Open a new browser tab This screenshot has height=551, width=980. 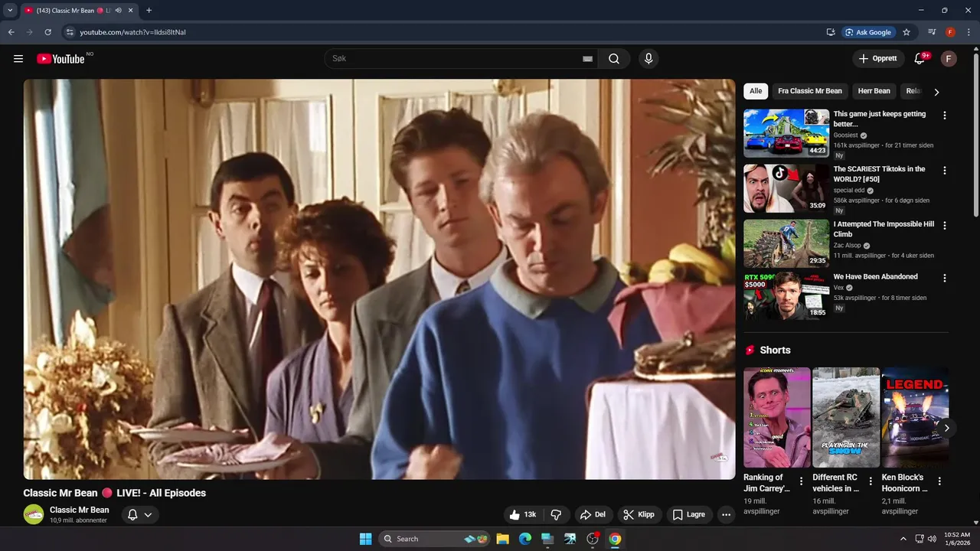(149, 11)
